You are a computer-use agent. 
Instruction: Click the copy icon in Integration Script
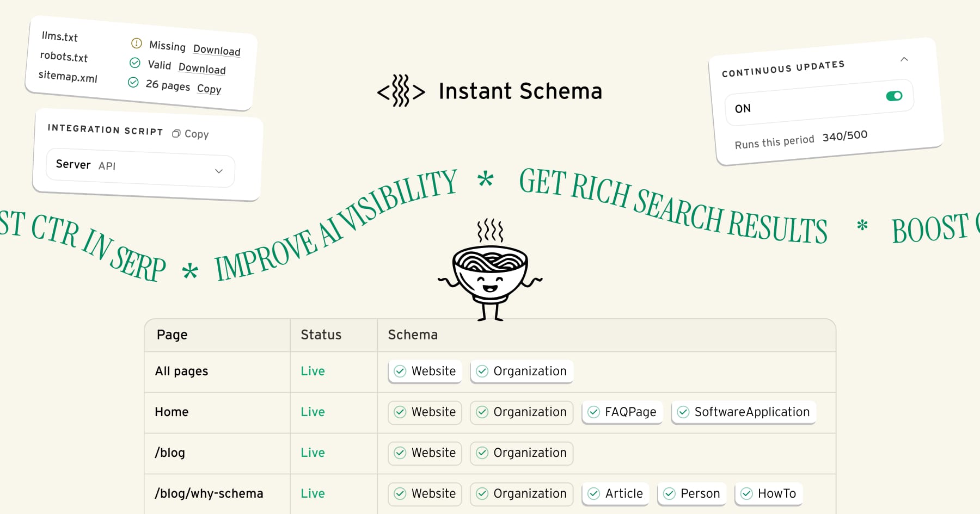[x=176, y=133]
